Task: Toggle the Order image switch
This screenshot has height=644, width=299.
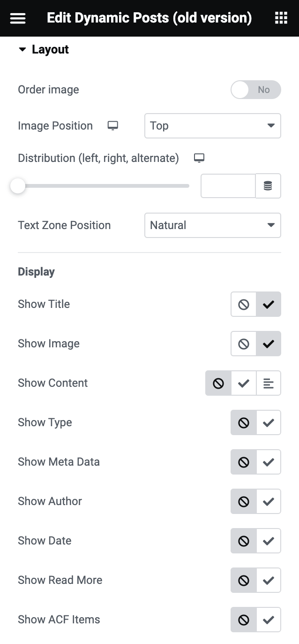Action: (x=256, y=90)
